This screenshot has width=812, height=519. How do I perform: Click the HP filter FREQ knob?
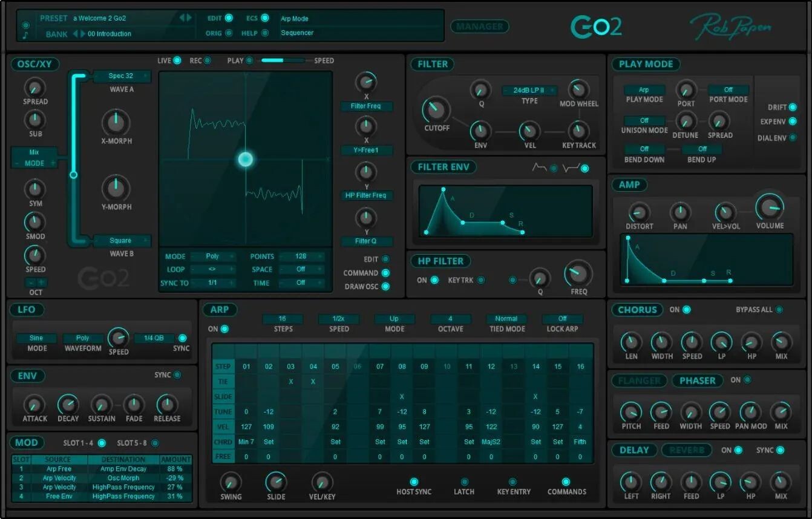click(x=578, y=273)
